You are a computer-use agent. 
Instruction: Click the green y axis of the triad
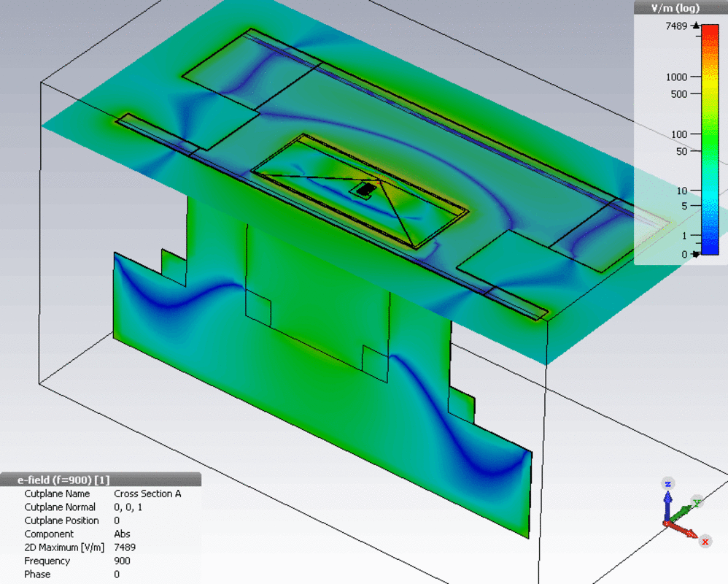pos(681,513)
